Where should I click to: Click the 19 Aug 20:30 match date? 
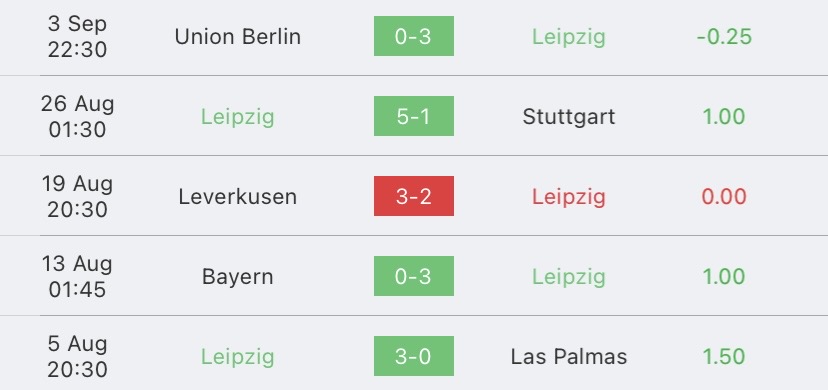point(78,196)
